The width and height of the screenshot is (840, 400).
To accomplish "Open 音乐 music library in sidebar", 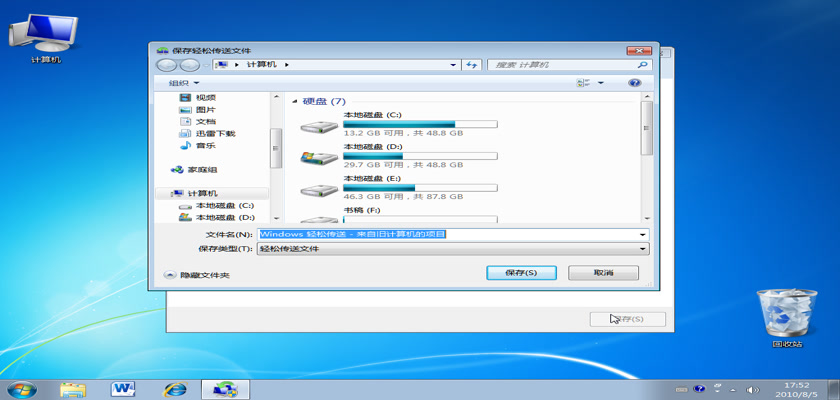I will pyautogui.click(x=204, y=145).
